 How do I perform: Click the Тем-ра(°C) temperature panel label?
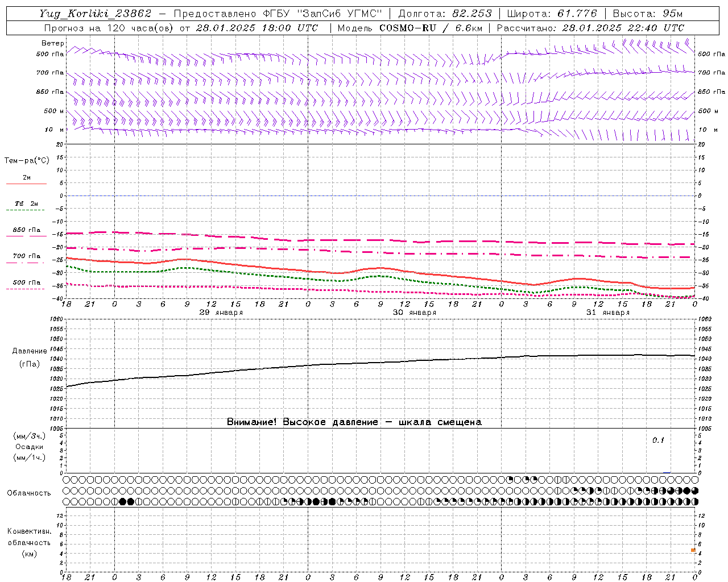pos(27,161)
